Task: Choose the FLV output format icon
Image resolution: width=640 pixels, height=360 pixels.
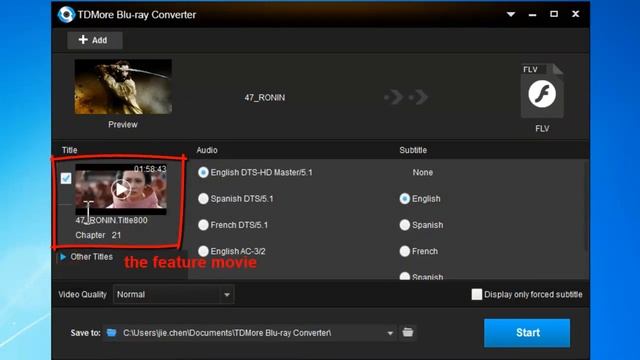Action: (542, 91)
